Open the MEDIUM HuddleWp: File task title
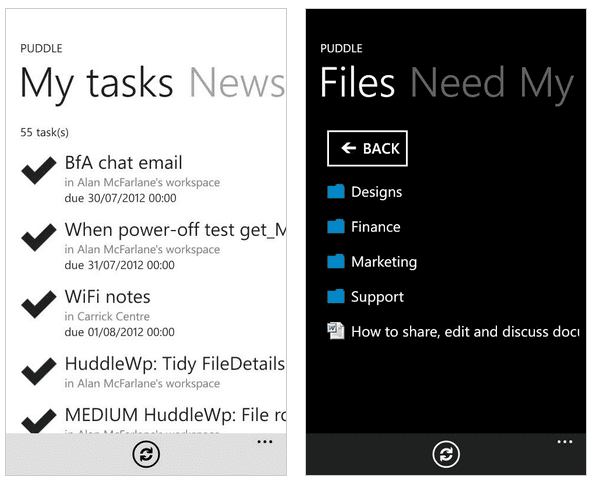 click(175, 415)
